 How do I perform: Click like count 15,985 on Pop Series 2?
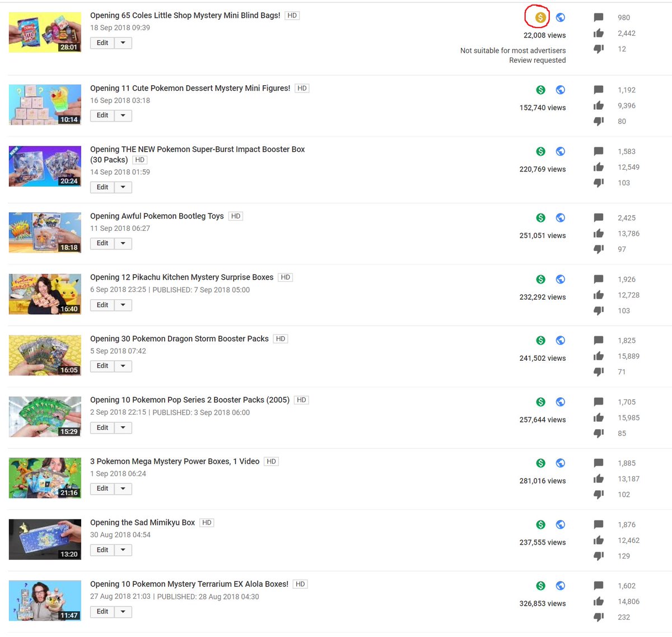pyautogui.click(x=628, y=418)
